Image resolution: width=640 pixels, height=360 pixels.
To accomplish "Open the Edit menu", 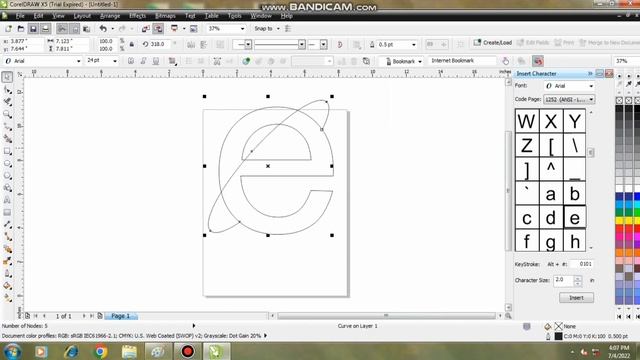I will (x=38, y=16).
